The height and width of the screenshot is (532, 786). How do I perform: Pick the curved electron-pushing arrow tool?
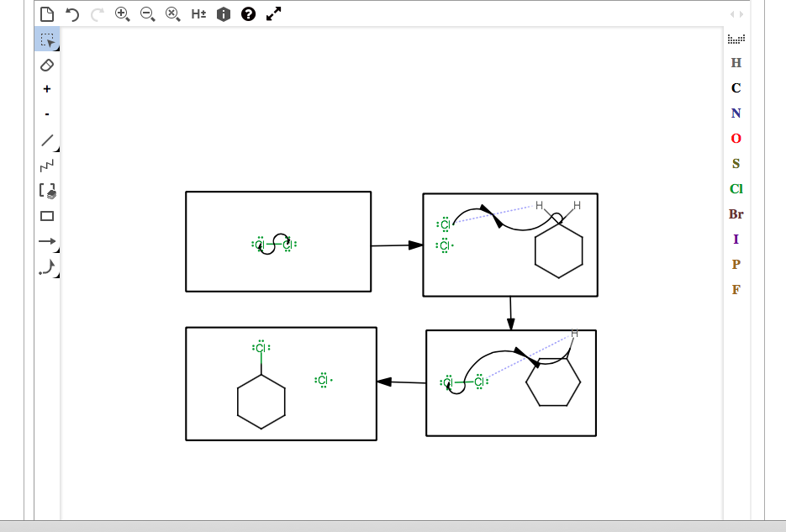pyautogui.click(x=46, y=267)
